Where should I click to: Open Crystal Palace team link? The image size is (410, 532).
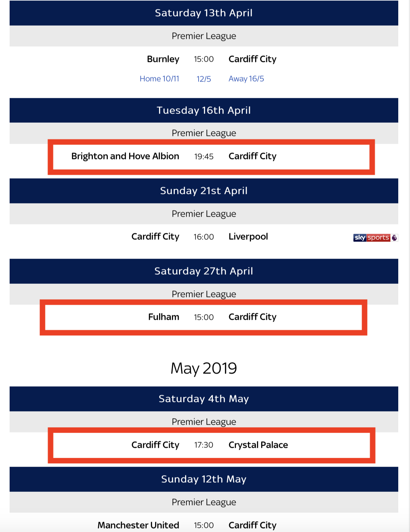click(x=258, y=445)
